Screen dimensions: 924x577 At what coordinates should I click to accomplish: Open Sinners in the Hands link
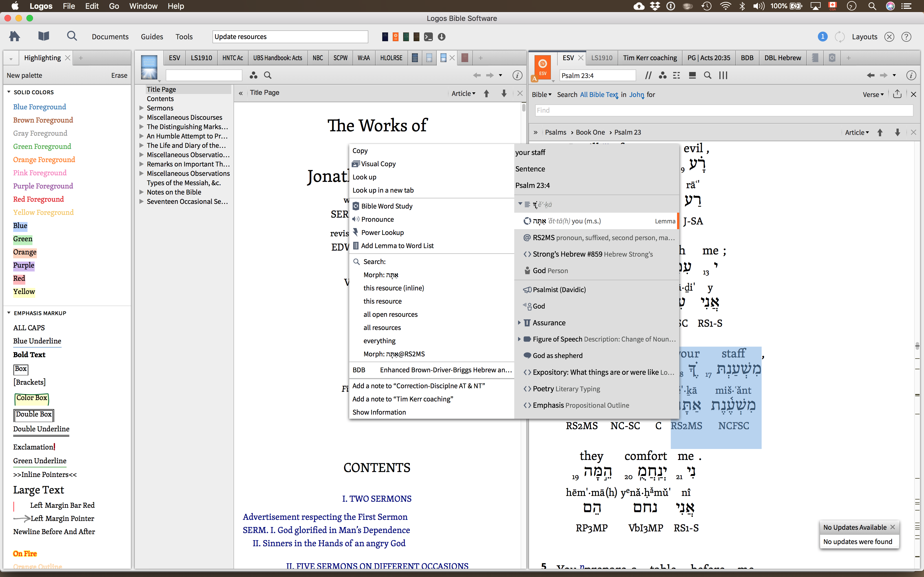coord(329,543)
